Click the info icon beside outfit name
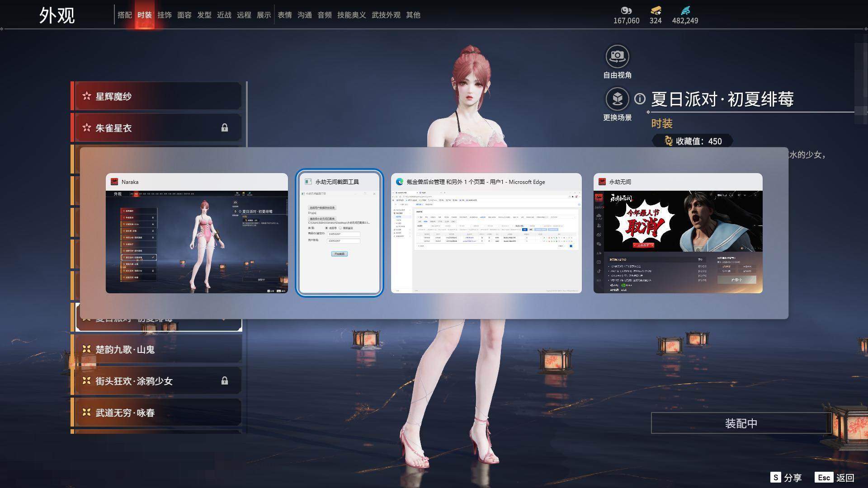Viewport: 868px width, 488px height. [x=640, y=99]
